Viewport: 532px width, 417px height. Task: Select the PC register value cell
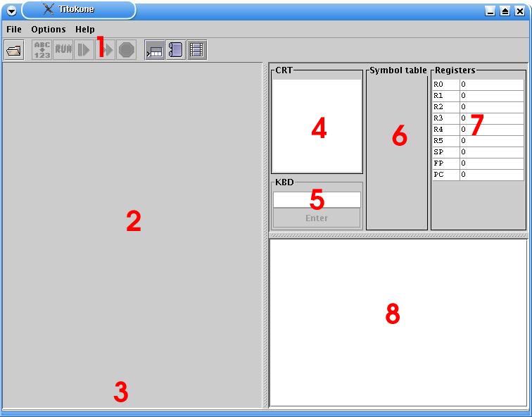(x=491, y=175)
